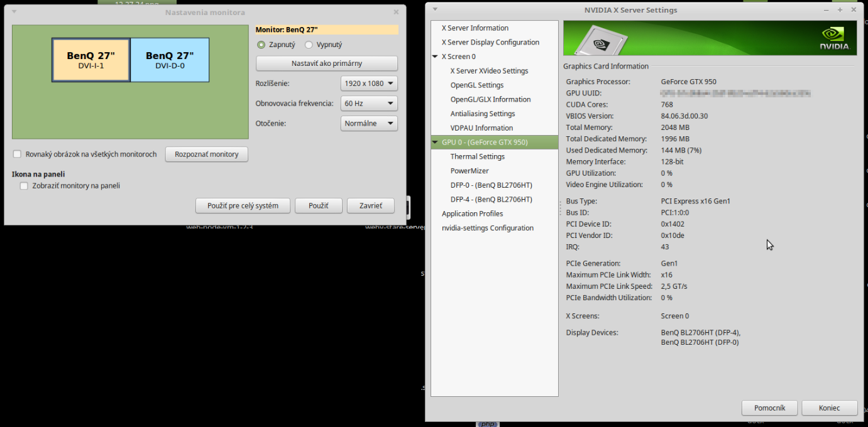Click Nastaviť ako primárny button
The width and height of the screenshot is (868, 427).
tap(326, 63)
